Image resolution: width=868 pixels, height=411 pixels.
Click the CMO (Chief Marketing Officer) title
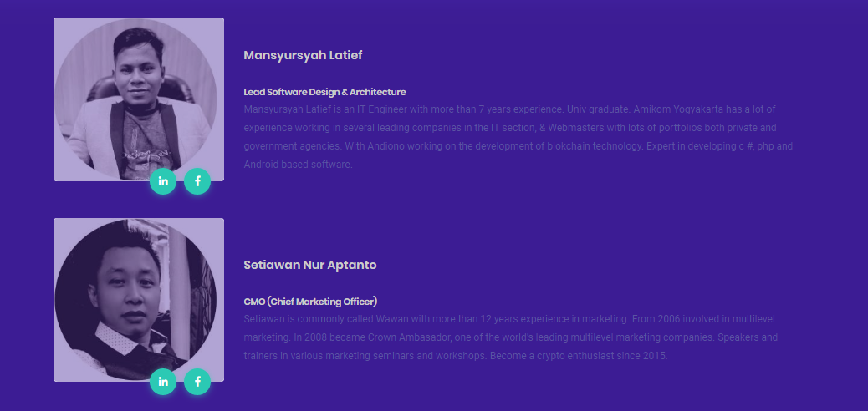click(x=310, y=302)
